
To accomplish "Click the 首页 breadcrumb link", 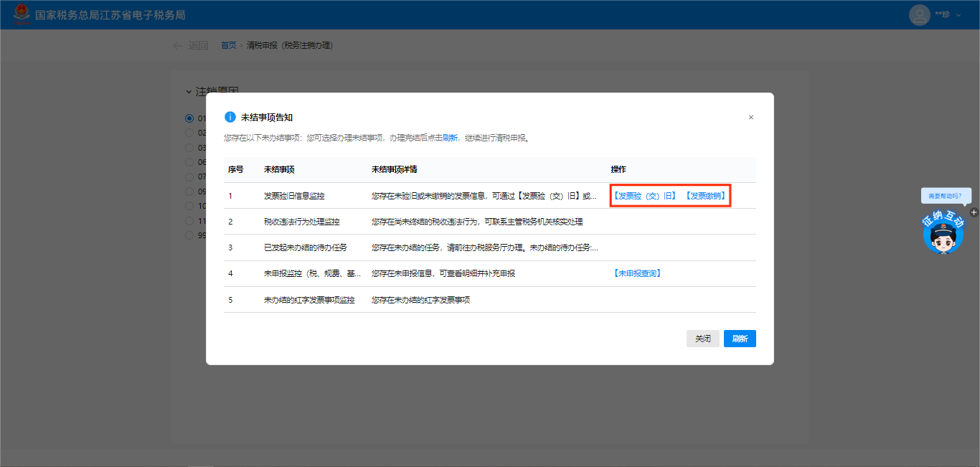I will click(228, 45).
